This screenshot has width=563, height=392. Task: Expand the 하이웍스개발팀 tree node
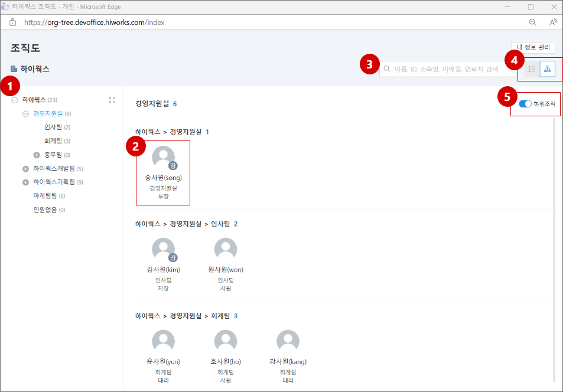tap(25, 169)
